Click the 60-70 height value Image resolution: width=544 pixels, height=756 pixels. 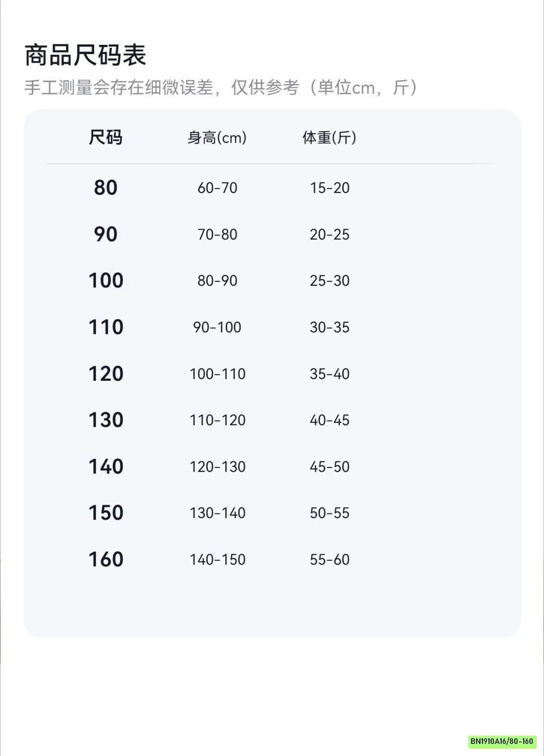pyautogui.click(x=217, y=188)
